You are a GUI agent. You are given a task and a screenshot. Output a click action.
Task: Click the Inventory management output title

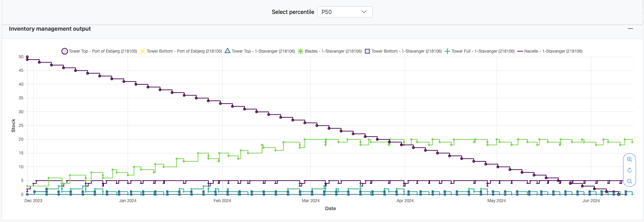50,29
